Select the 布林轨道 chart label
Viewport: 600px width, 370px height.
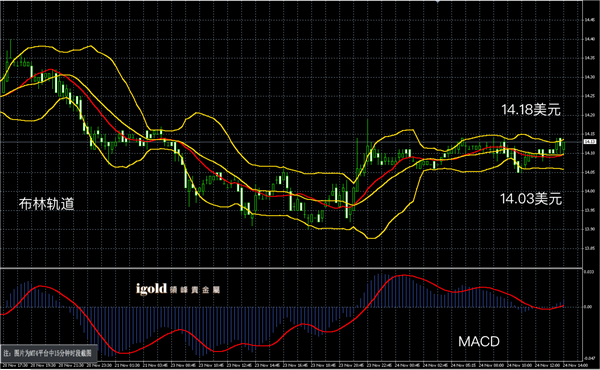(46, 204)
